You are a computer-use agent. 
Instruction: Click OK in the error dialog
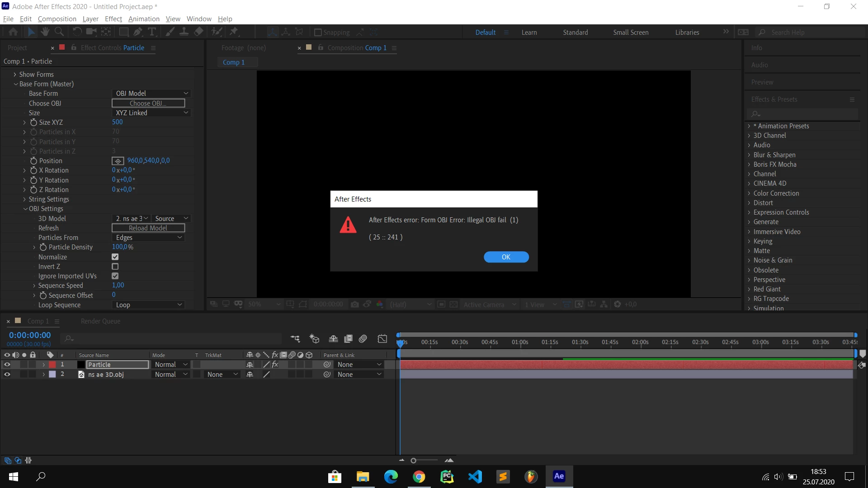coord(506,257)
